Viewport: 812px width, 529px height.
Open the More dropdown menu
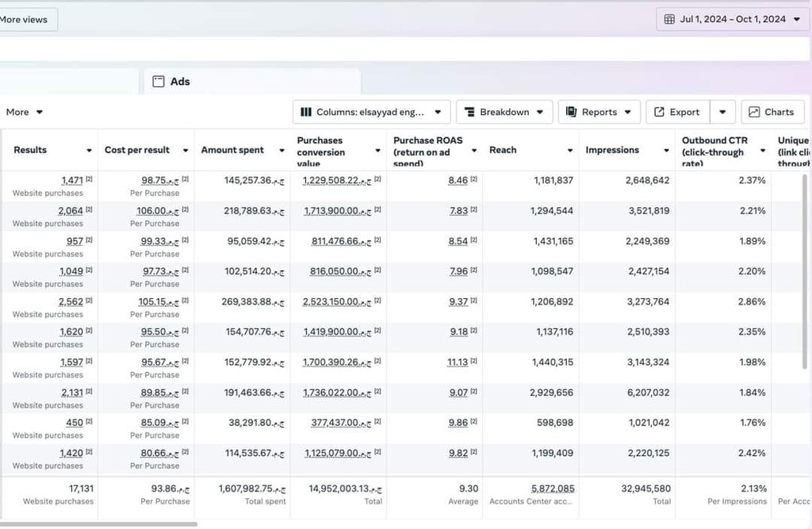(24, 112)
